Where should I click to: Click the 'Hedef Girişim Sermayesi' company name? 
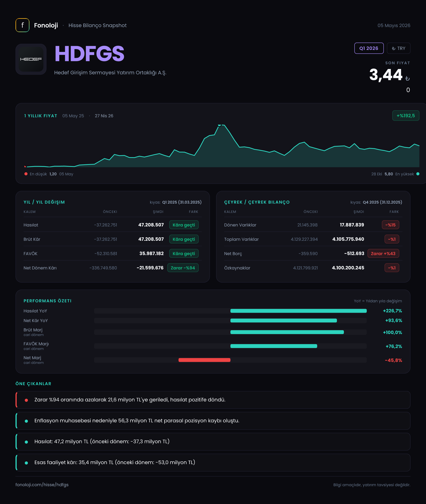tap(110, 73)
